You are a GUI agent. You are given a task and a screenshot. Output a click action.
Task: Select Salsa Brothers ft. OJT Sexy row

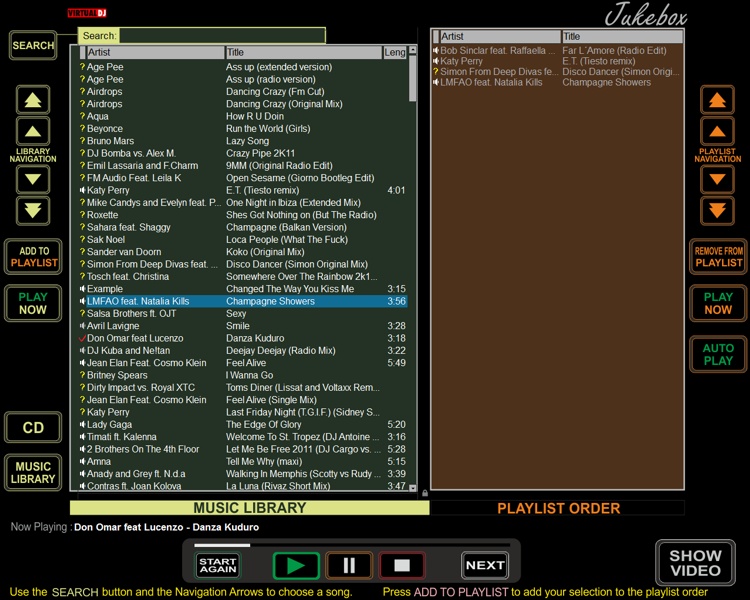point(243,314)
